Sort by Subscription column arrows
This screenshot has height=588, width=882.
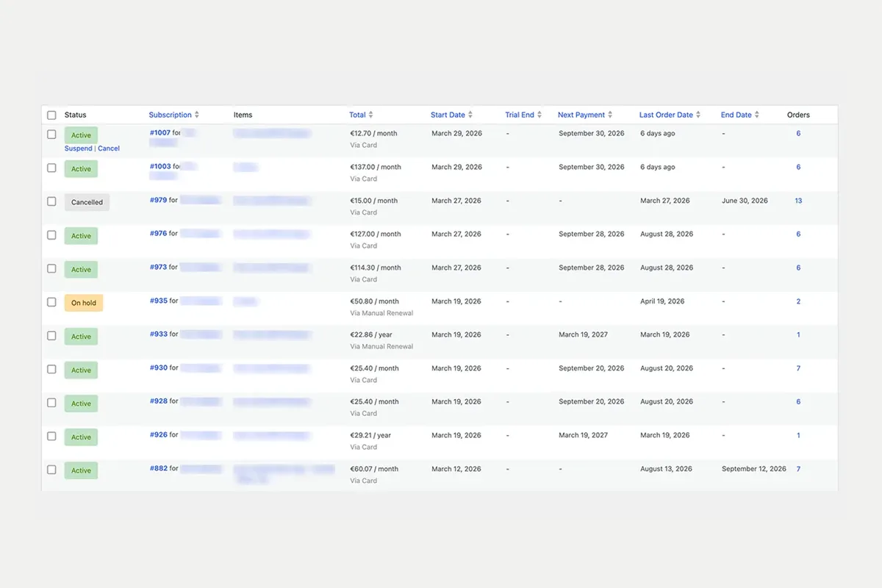[197, 115]
